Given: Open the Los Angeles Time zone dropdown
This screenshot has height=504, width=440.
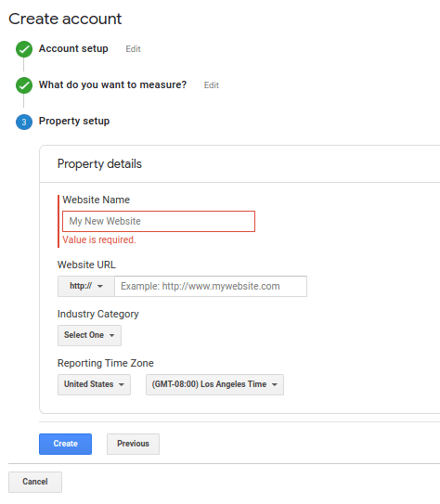Looking at the screenshot, I should point(214,384).
